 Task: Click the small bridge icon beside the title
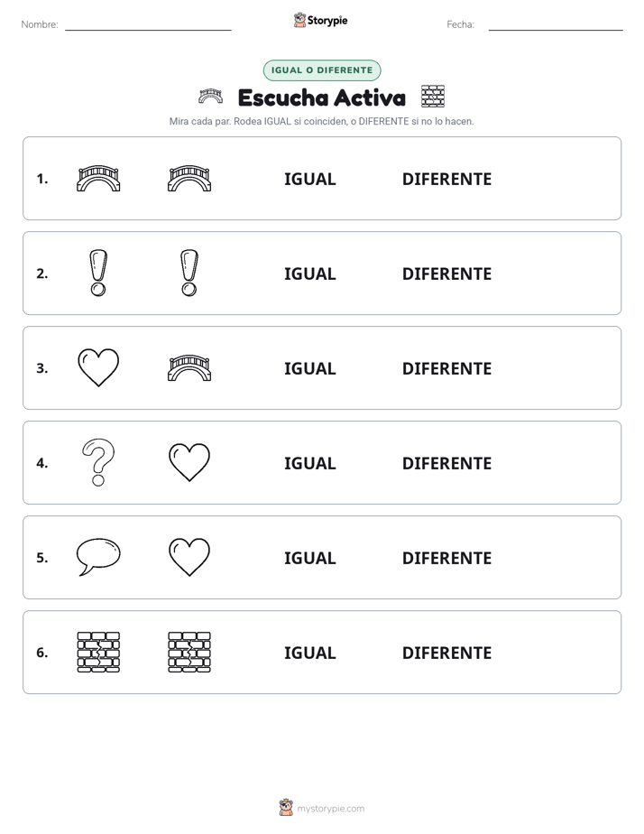pyautogui.click(x=210, y=97)
